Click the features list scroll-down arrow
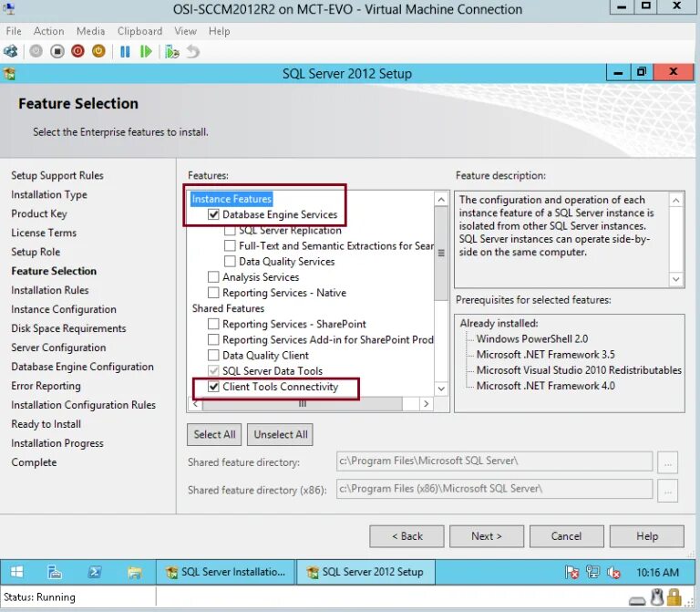 coord(441,389)
